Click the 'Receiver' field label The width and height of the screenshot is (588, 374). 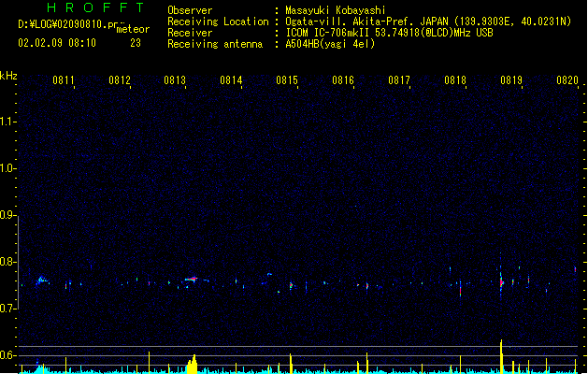[x=190, y=33]
